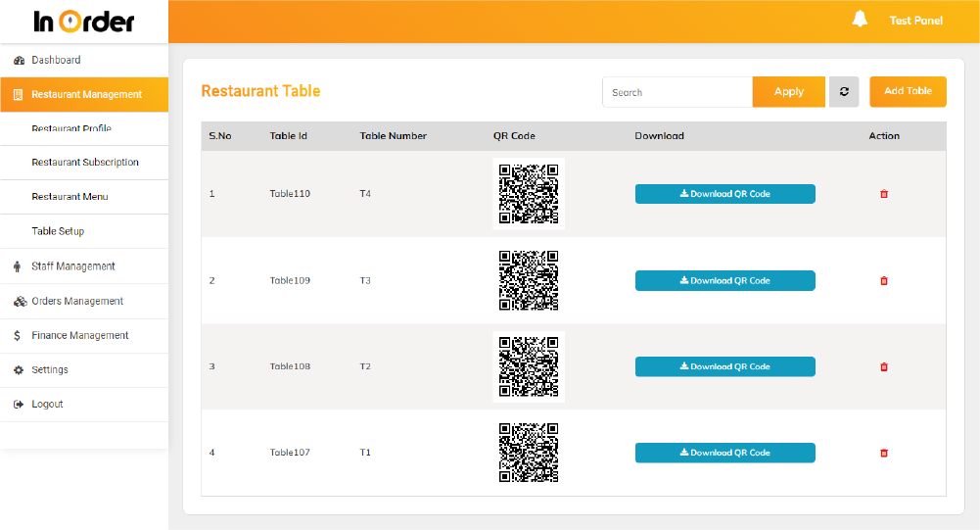The width and height of the screenshot is (980, 530).
Task: Click the InOrder logo
Action: coord(84,22)
